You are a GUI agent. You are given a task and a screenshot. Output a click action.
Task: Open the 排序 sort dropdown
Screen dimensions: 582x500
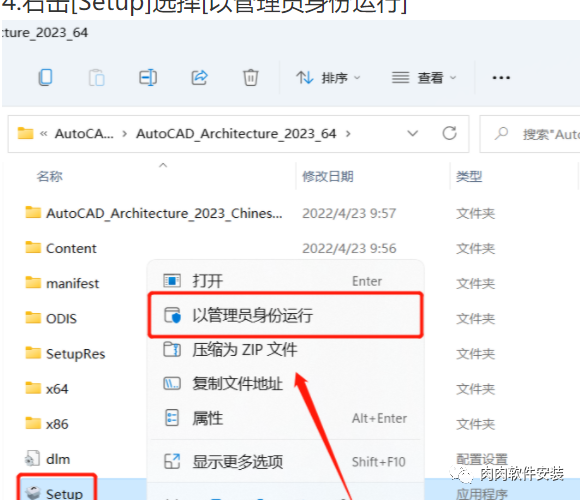328,78
